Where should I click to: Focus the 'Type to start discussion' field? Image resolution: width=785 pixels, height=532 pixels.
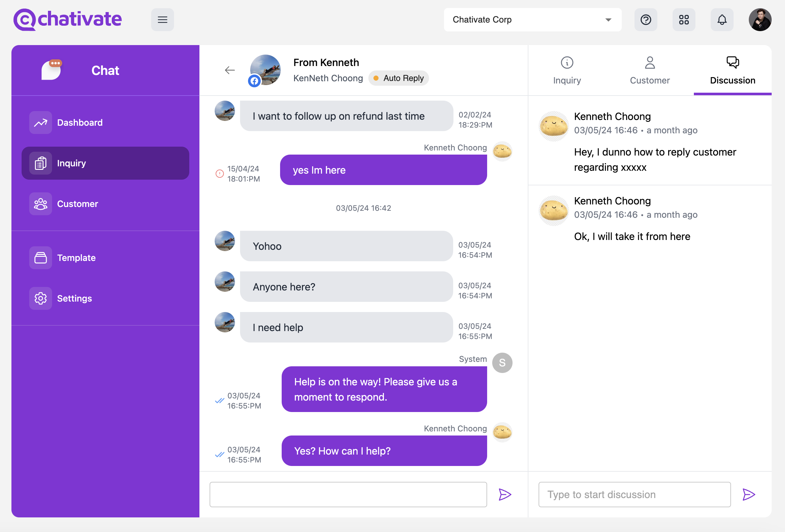[634, 495]
